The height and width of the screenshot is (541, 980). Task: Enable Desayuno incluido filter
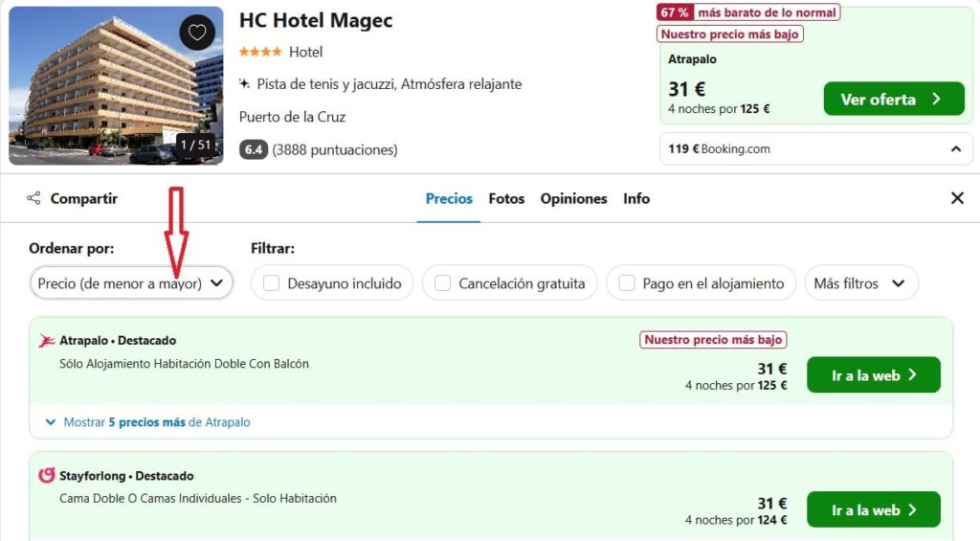pos(271,283)
